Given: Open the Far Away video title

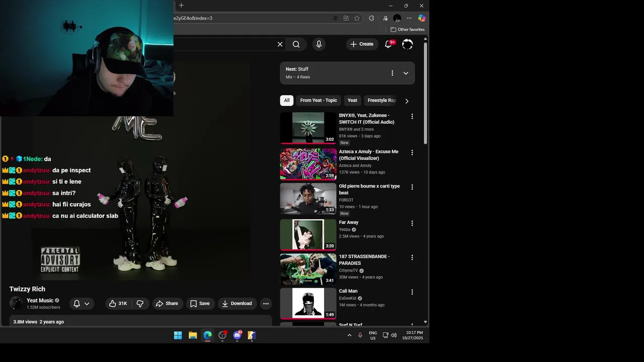Looking at the screenshot, I should click(349, 222).
